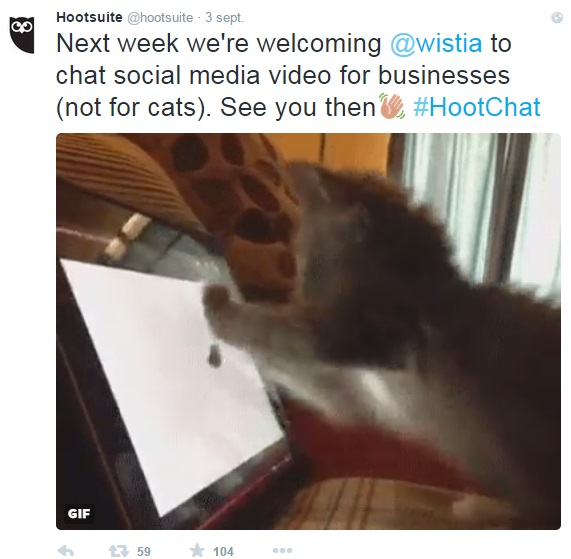This screenshot has width=571, height=559.
Task: Click the text "Next week we're welcoming"
Action: click(x=218, y=43)
